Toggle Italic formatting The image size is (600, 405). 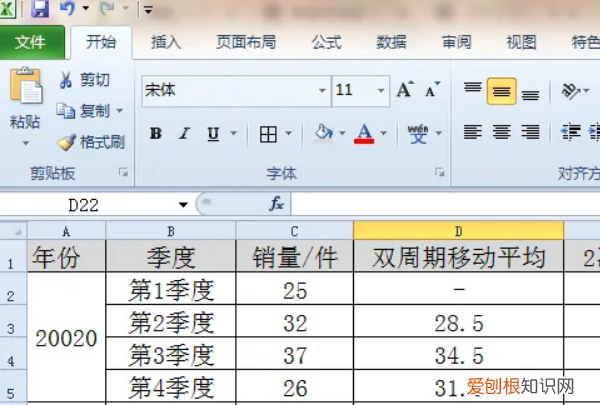click(184, 134)
